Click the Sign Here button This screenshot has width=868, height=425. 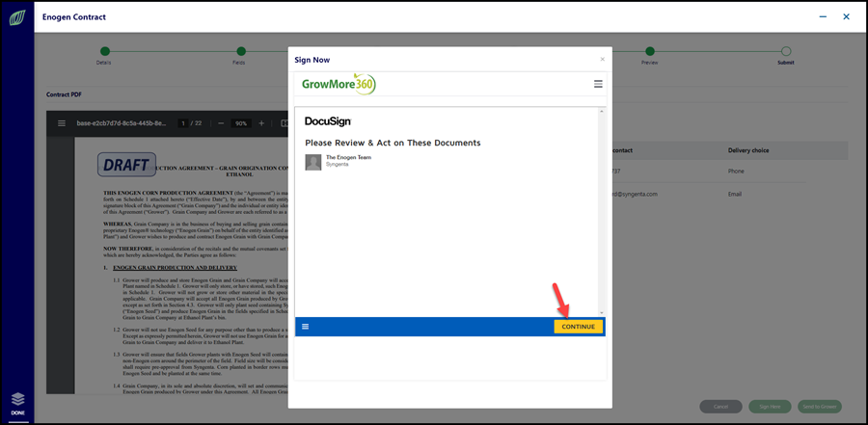point(770,407)
